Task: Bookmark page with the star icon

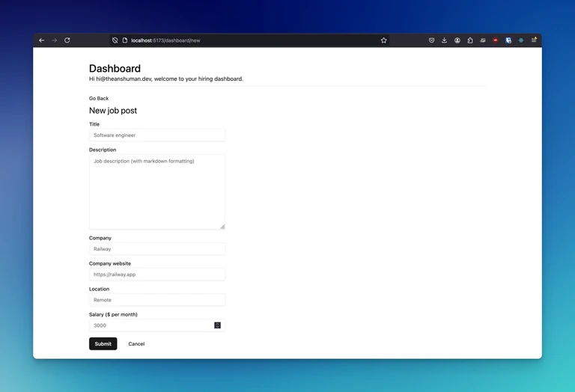Action: click(383, 40)
